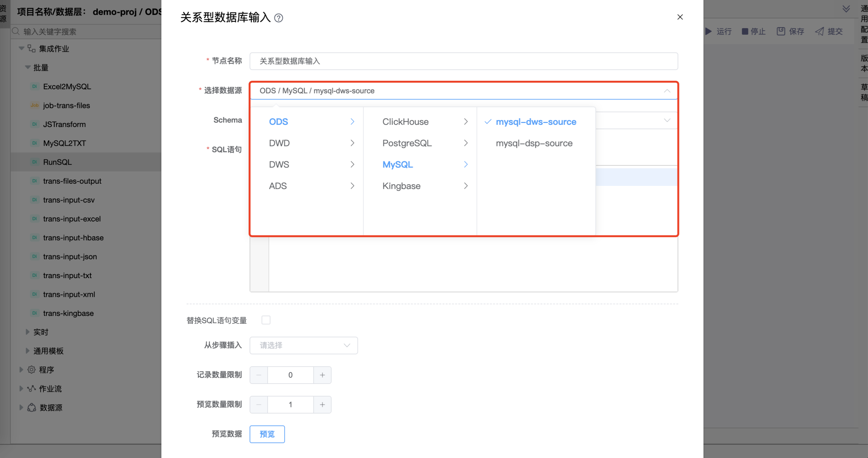The width and height of the screenshot is (868, 458).
Task: Decrease 预览数量限制 with minus button
Action: pyautogui.click(x=259, y=405)
